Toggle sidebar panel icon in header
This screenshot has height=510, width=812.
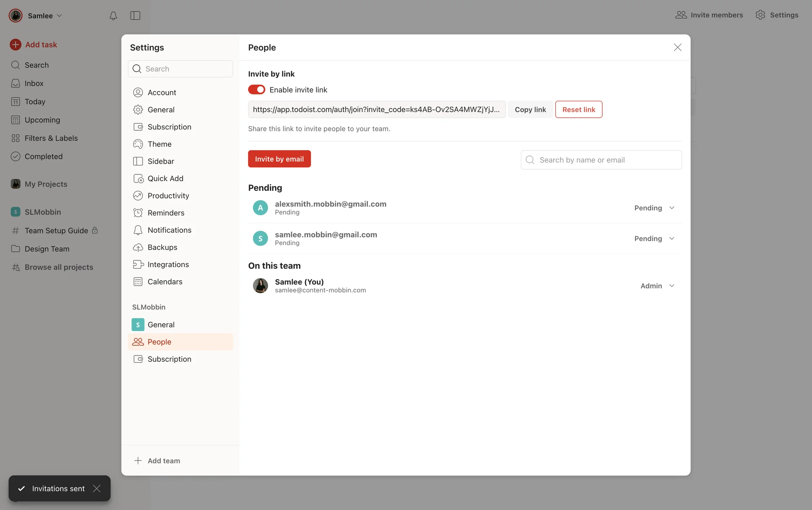(x=135, y=16)
